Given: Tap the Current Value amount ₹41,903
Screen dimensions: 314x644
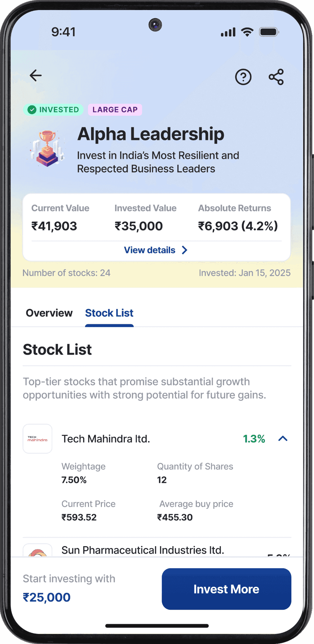Looking at the screenshot, I should (x=54, y=226).
